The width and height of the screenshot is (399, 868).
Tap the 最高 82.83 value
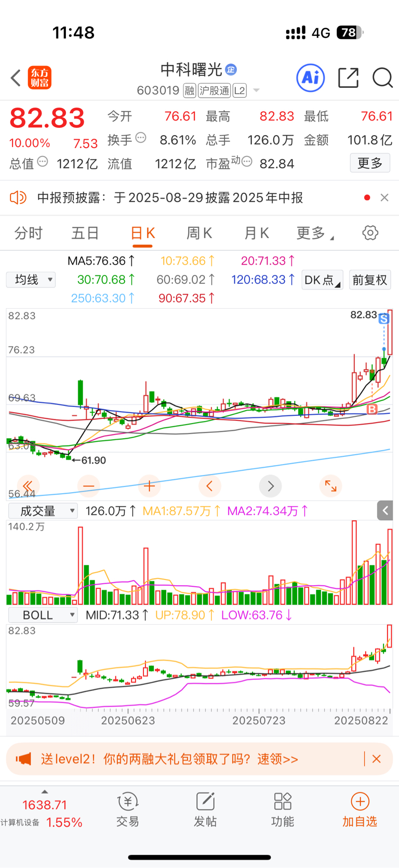277,116
